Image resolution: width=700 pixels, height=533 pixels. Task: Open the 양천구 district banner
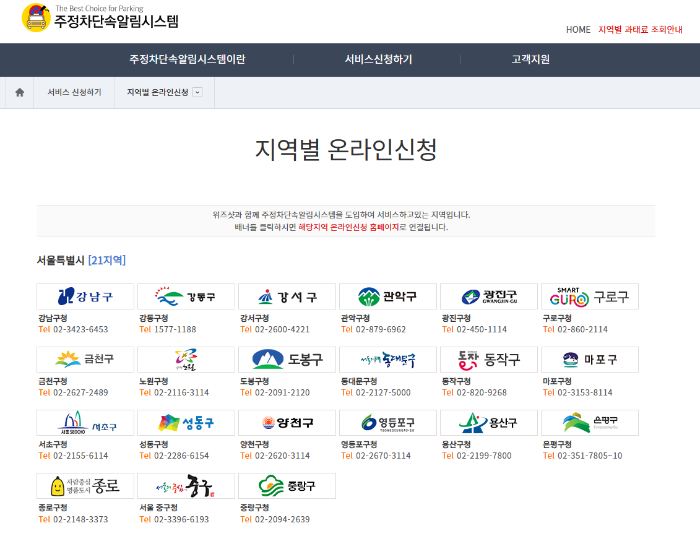coord(287,423)
